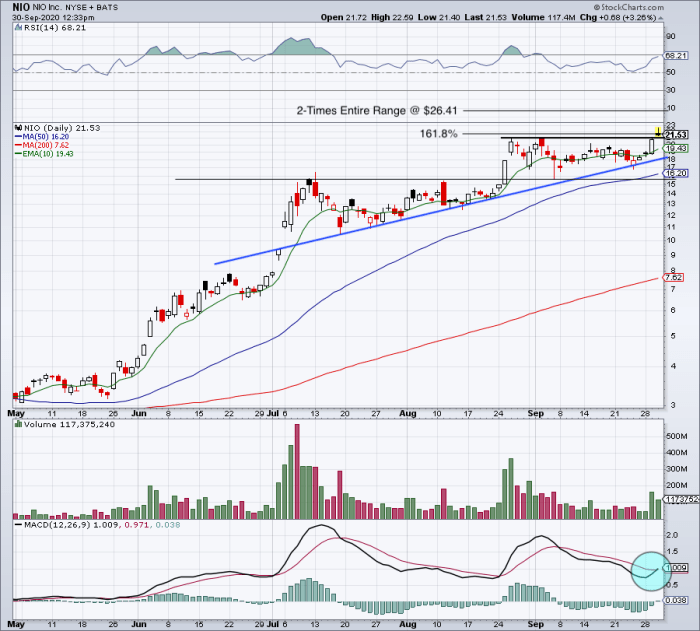The image size is (700, 631).
Task: Click the NIO (Daily) candlestick legend icon
Action: coord(18,128)
